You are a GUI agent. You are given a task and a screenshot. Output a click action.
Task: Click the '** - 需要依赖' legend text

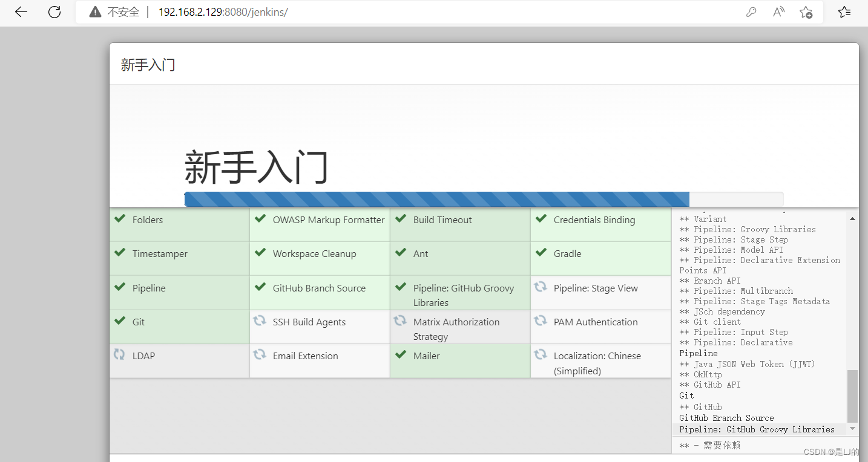click(x=710, y=445)
